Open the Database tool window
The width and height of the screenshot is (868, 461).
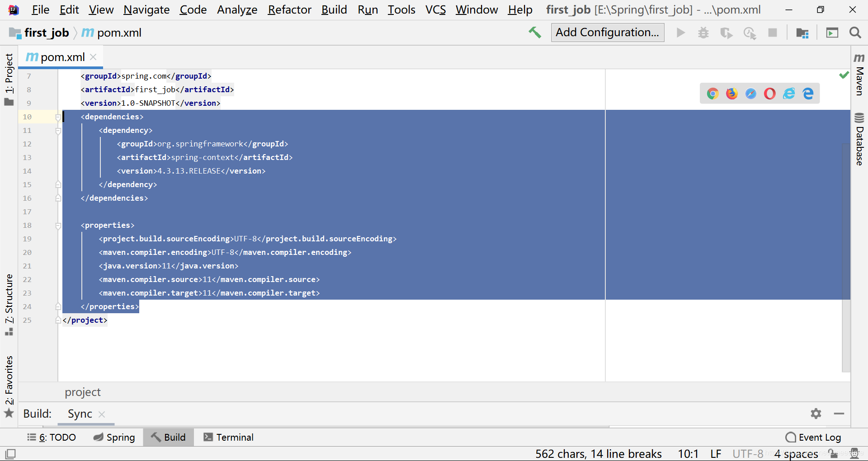[x=859, y=139]
